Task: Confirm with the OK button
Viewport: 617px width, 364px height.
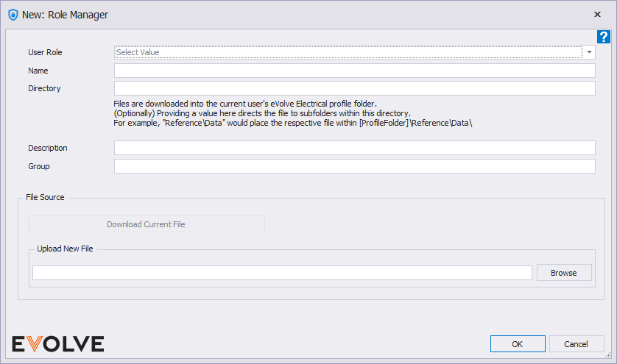Action: (x=518, y=344)
